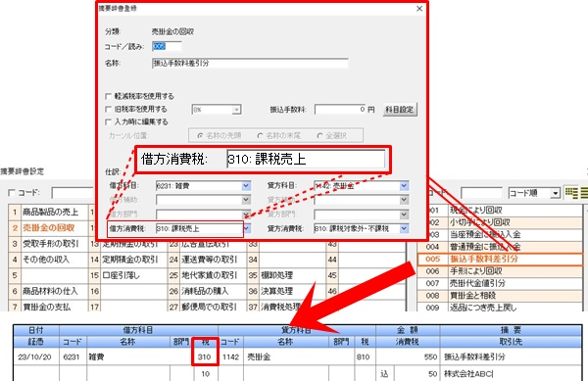Screen dimensions: 588x381
Task: Open the コード順 sort dropdown
Action: 555,193
